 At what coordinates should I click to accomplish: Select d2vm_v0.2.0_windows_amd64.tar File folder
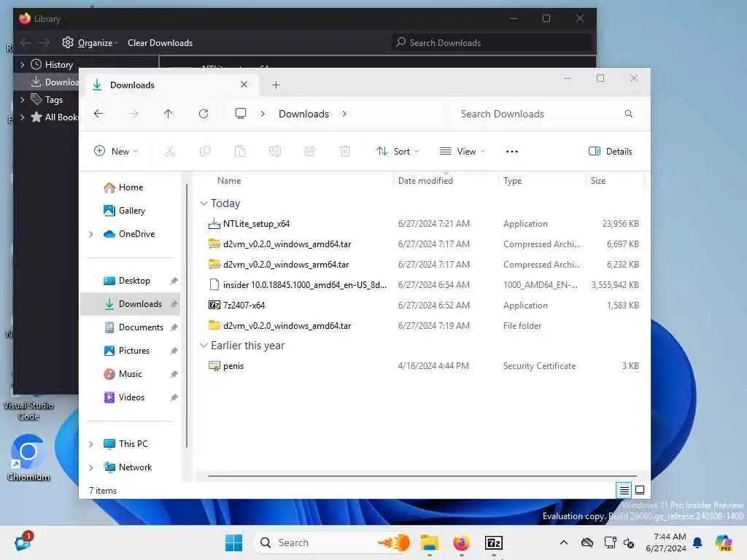click(x=423, y=326)
